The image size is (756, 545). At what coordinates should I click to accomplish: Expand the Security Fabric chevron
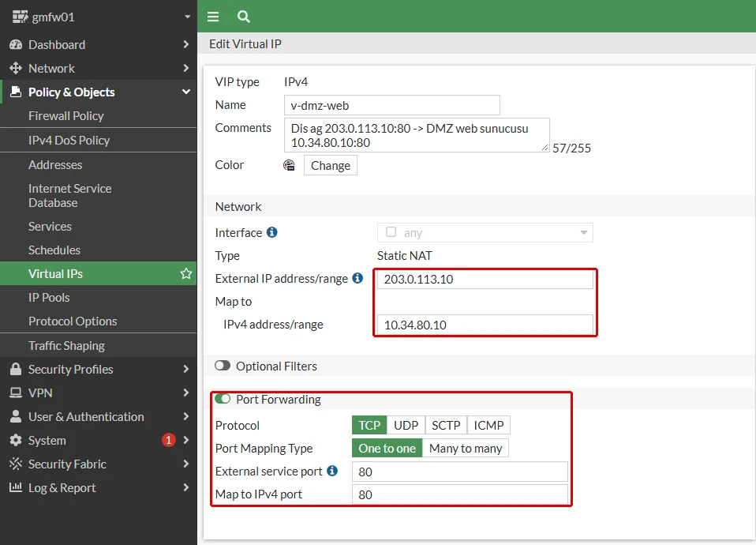[x=186, y=464]
